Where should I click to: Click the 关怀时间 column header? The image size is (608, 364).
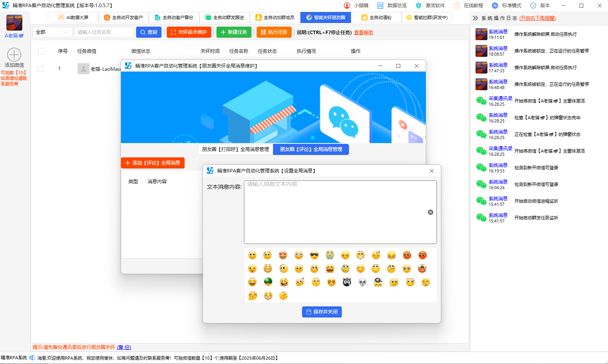[x=210, y=51]
